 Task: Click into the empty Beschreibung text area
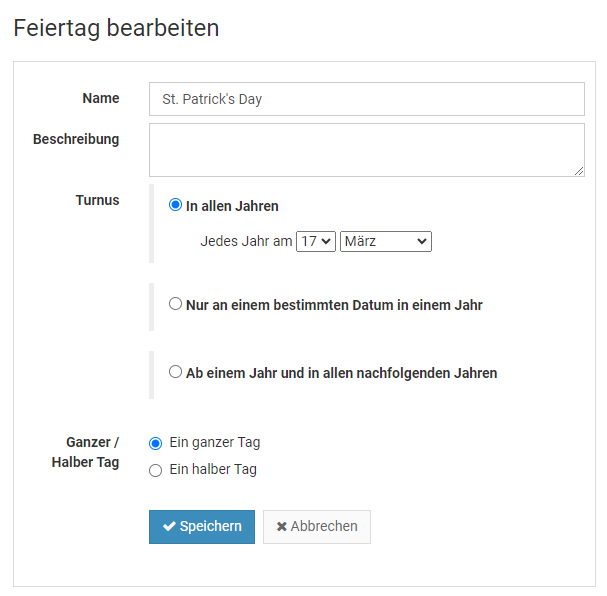[366, 150]
